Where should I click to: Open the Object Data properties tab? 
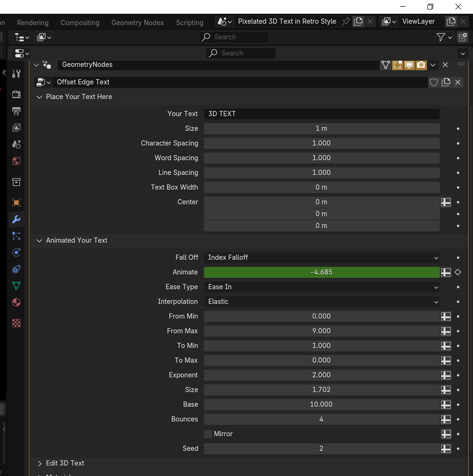[17, 286]
